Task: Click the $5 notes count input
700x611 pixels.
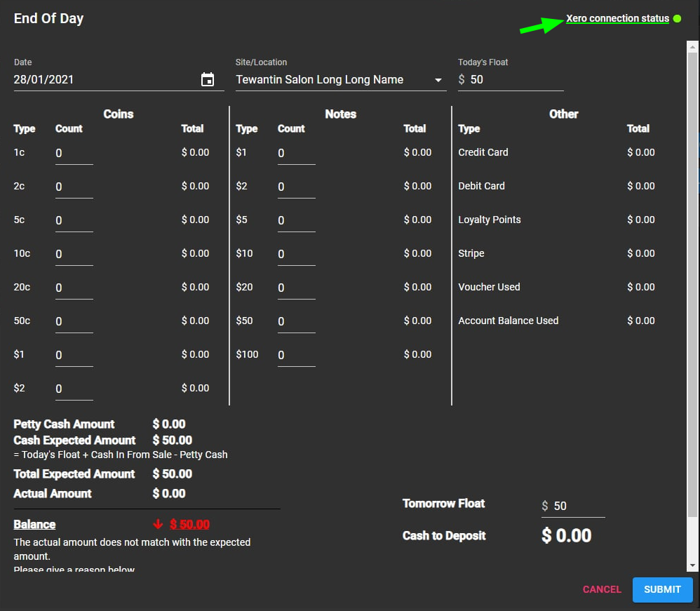Action: tap(296, 221)
